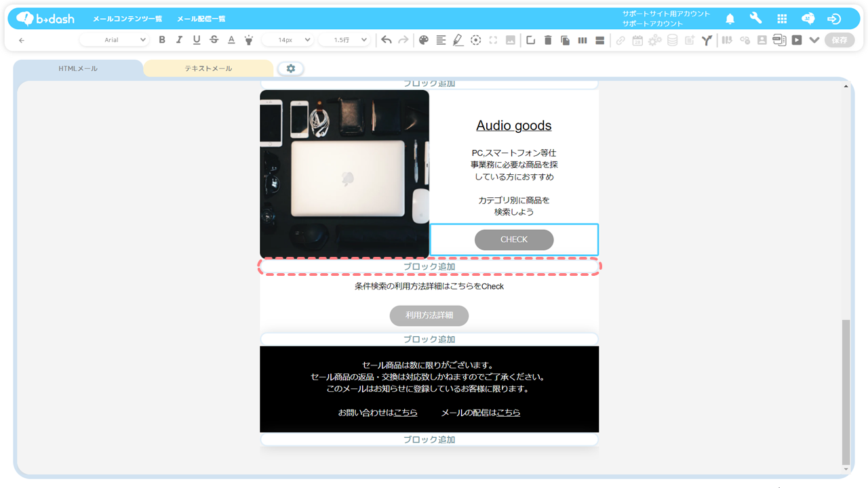Screen dimensions: 868x488
Task: Click the dotted circle target icon
Action: 476,40
